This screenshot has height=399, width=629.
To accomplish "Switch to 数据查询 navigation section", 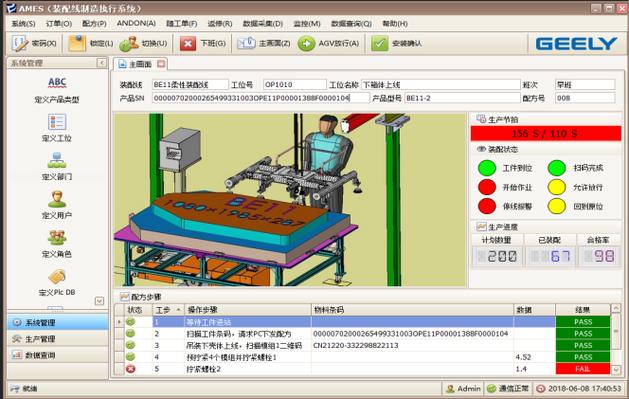I will (57, 355).
